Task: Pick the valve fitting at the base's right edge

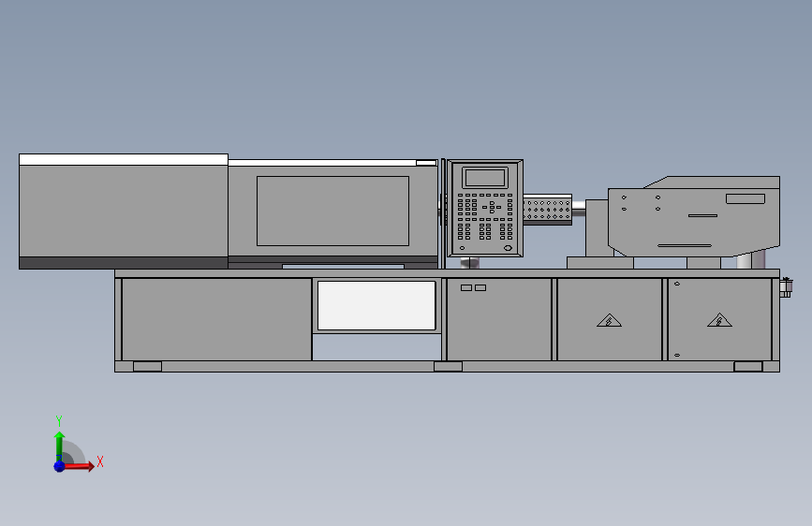Action: pyautogui.click(x=786, y=287)
